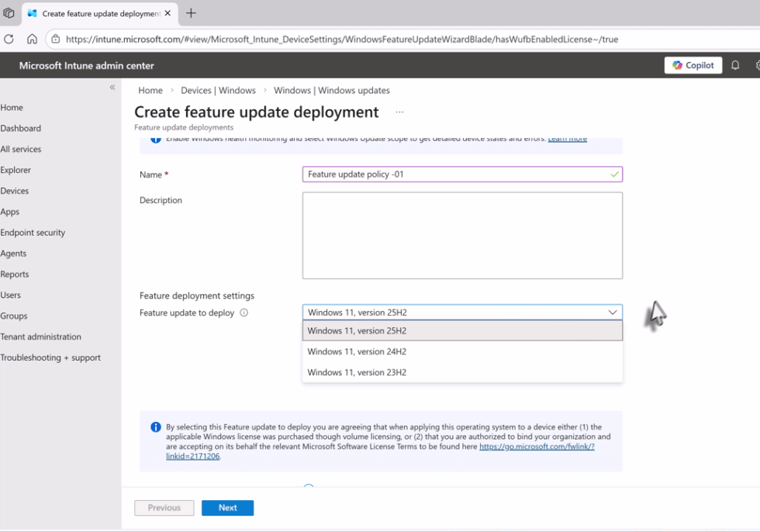Click info icon next to Feature update to deploy
Viewport: 760px width, 532px height.
point(244,313)
